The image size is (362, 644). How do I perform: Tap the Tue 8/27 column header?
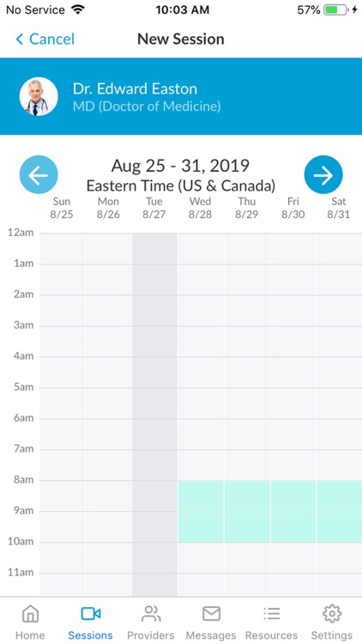(x=154, y=208)
